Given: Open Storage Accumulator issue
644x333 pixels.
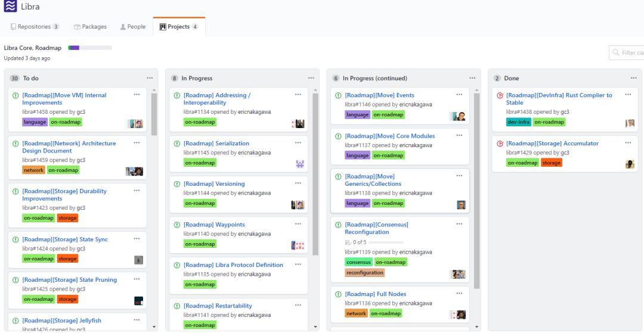Looking at the screenshot, I should (x=552, y=144).
